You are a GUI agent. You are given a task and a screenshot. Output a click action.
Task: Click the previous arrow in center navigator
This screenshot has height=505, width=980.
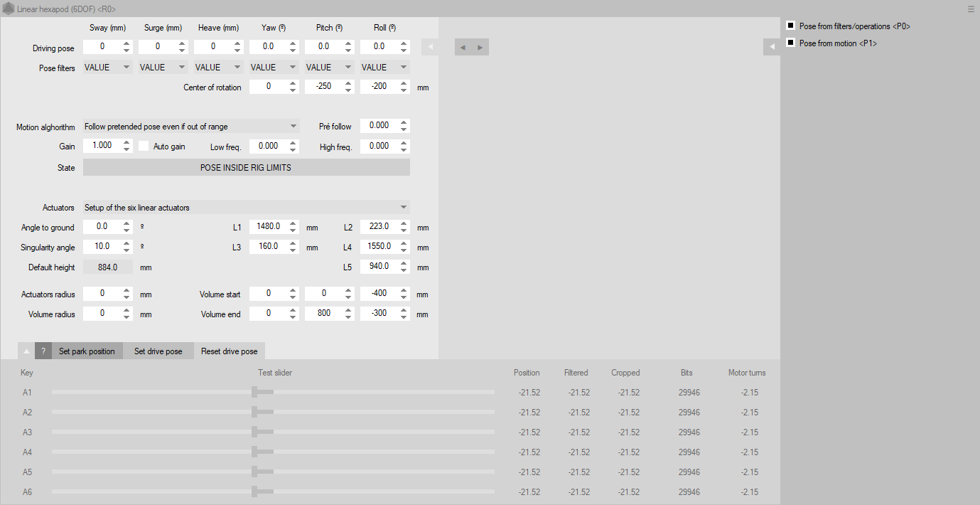point(463,48)
